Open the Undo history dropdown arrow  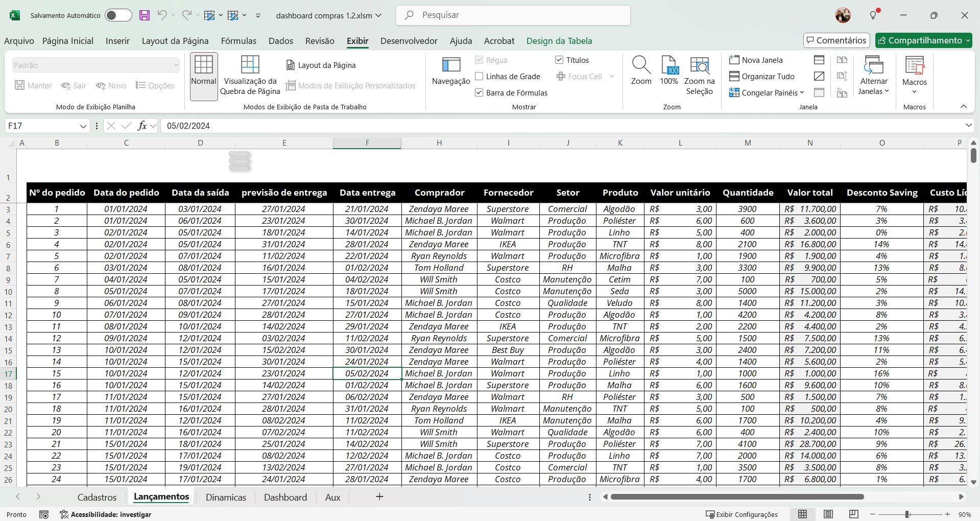(173, 15)
